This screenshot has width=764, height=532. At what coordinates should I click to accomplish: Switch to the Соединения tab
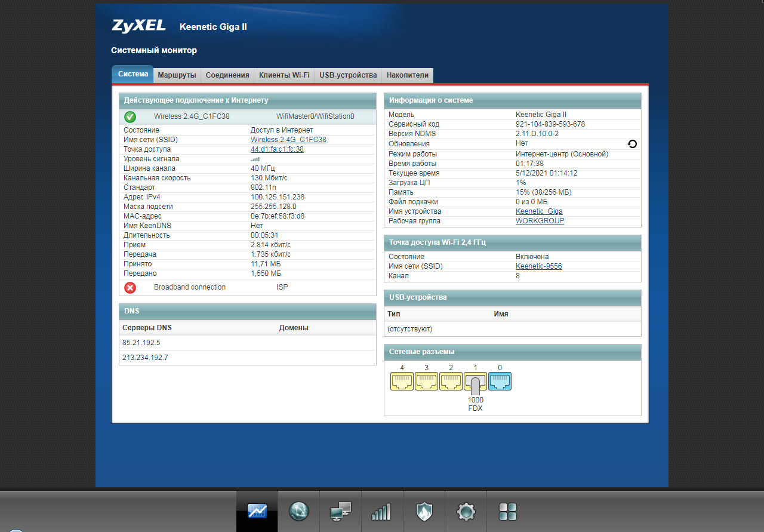pos(227,75)
